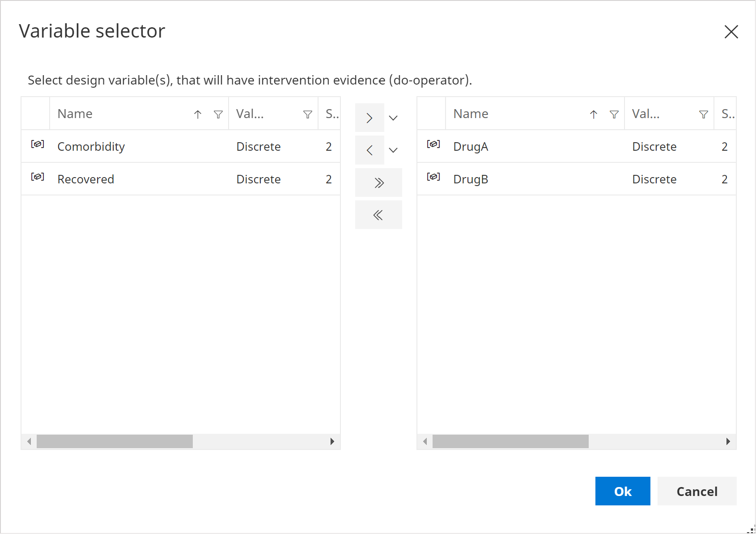Click the move-all-left double arrow button
The height and width of the screenshot is (534, 756).
point(378,214)
